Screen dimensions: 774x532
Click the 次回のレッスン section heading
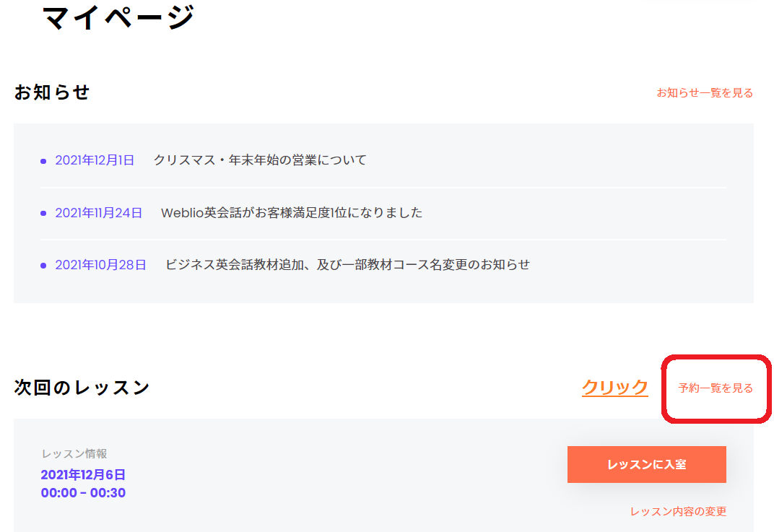click(x=82, y=388)
